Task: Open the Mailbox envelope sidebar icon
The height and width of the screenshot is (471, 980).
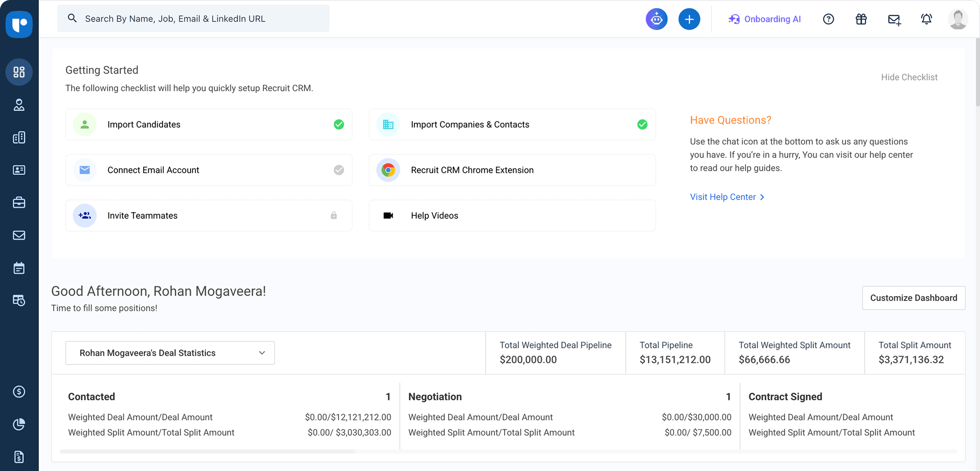Action: 19,235
